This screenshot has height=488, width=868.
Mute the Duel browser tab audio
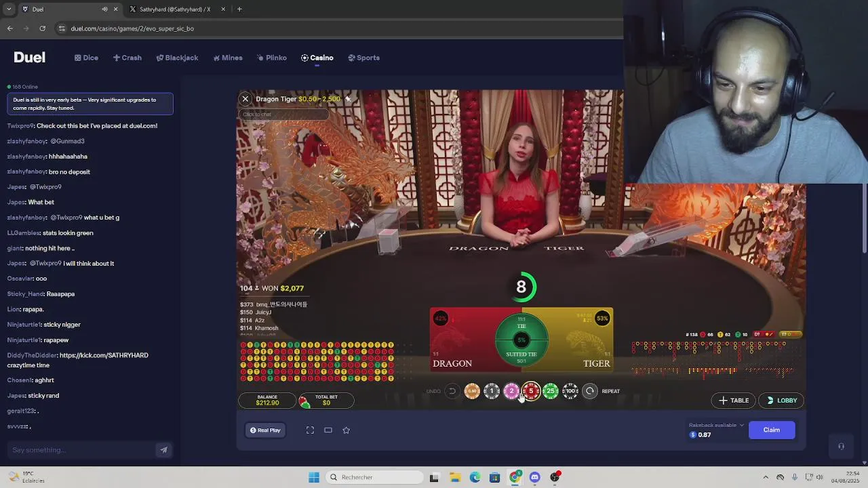tap(104, 9)
